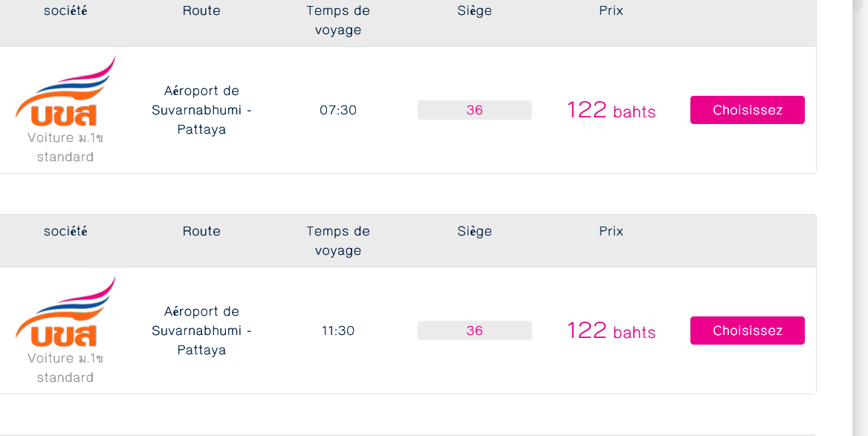Viewport: 868px width, 436px height.
Task: Click the bus company logo for 07:30 trip
Action: [65, 91]
